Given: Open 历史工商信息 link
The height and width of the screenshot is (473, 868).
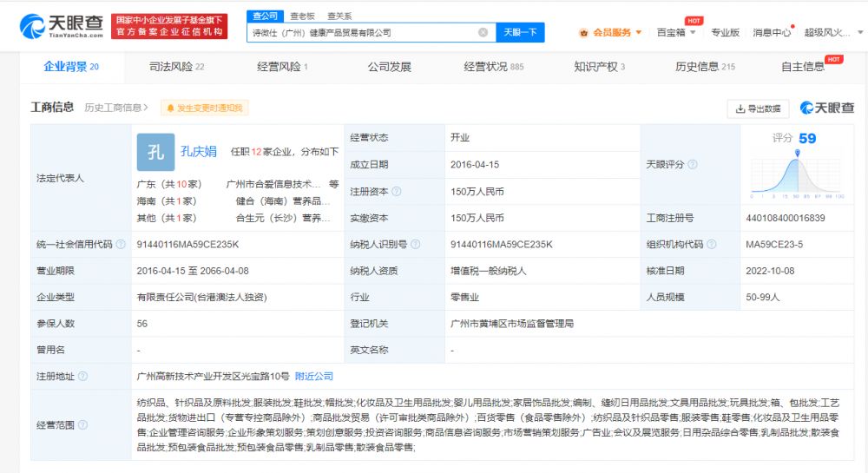Looking at the screenshot, I should coord(116,108).
